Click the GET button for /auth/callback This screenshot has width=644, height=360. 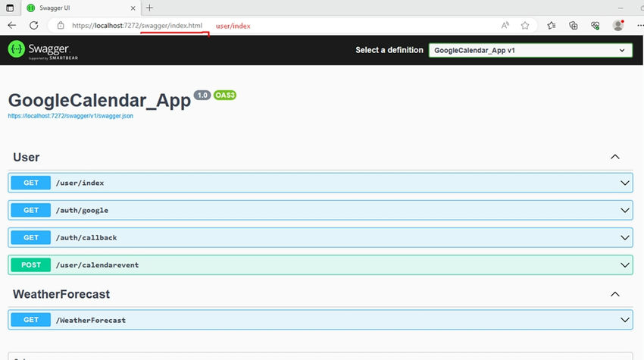click(x=31, y=237)
